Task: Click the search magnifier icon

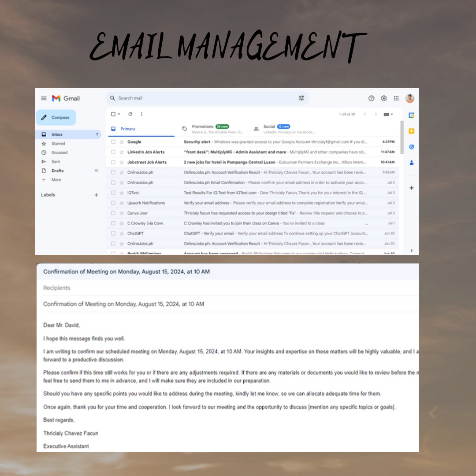Action: pos(112,98)
